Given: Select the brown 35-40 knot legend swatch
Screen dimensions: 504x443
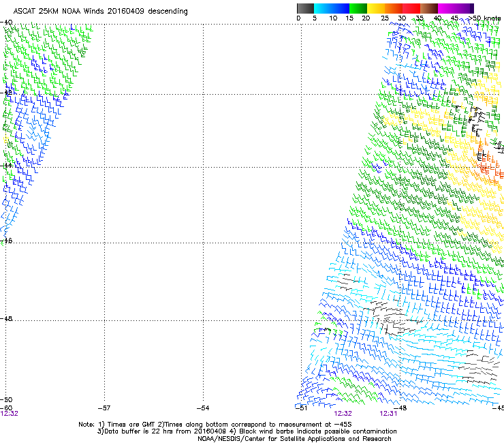Looking at the screenshot, I should coord(429,8).
